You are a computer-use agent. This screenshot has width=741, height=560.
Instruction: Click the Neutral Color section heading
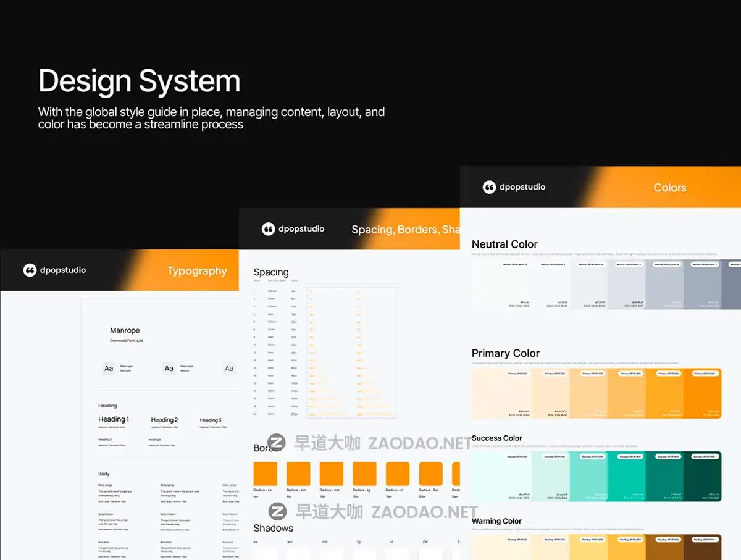504,244
